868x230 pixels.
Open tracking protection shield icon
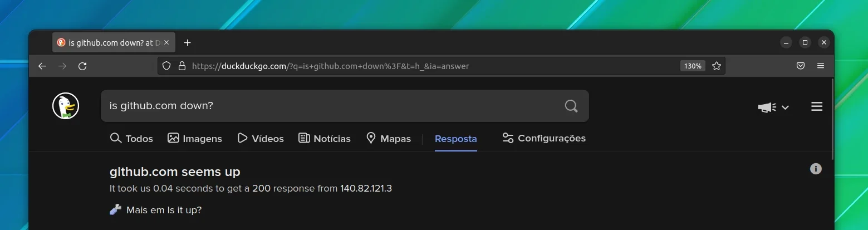(166, 66)
